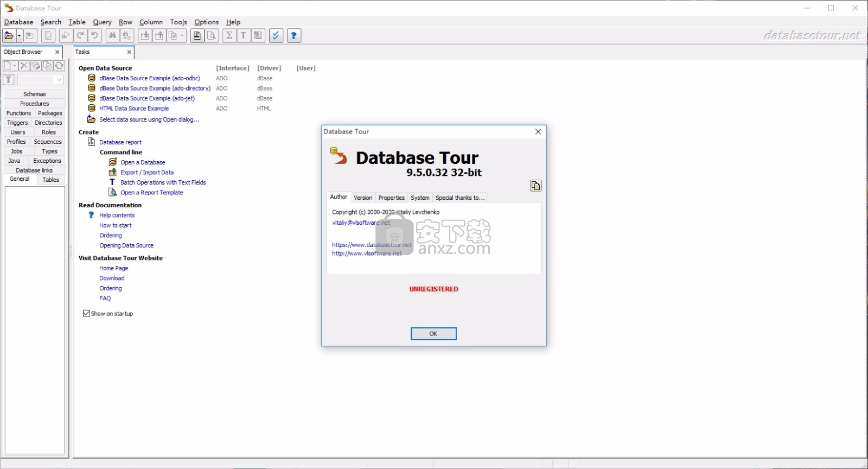Screen dimensions: 868x469
Task: Click the copy icon in Object Browser toolbar
Action: point(47,66)
